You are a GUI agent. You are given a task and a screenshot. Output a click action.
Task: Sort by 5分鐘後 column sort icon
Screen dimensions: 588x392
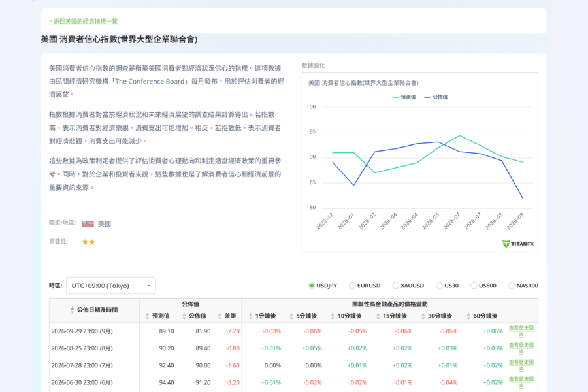click(291, 316)
